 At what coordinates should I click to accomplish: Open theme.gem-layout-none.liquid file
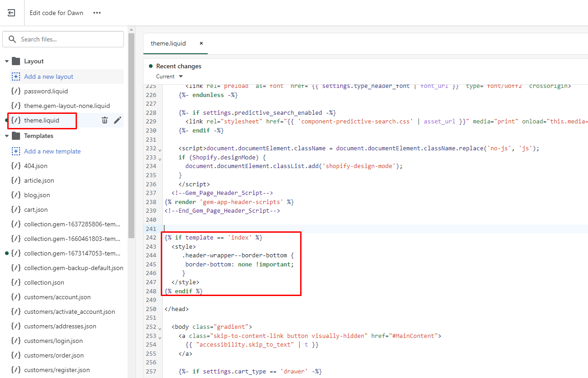tap(67, 106)
